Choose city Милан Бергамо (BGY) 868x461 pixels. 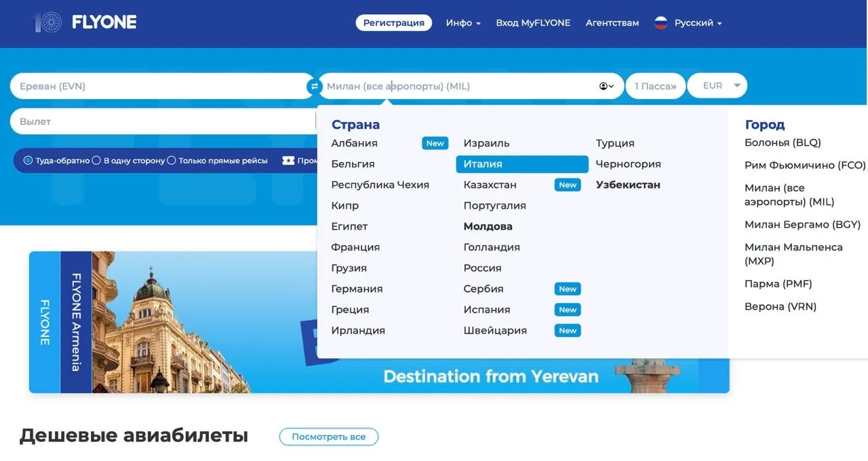tap(802, 224)
